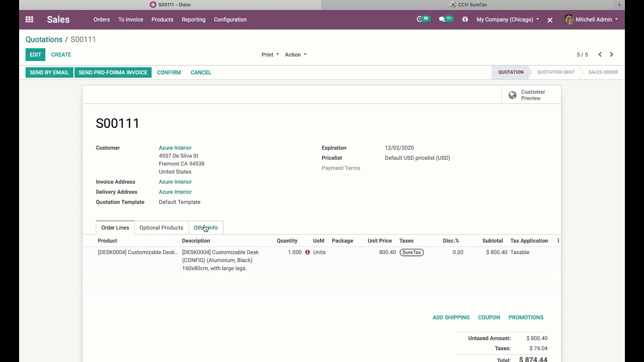Open Customer Preview button
The image size is (644, 362).
coord(531,95)
